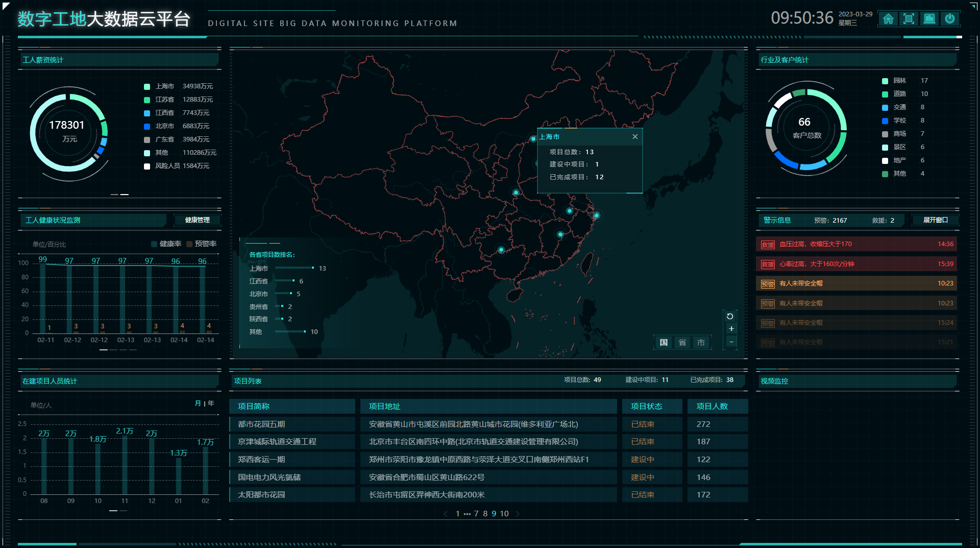Click 上海市 bar in project ranking
Screen dimensions: 980x548
click(295, 268)
